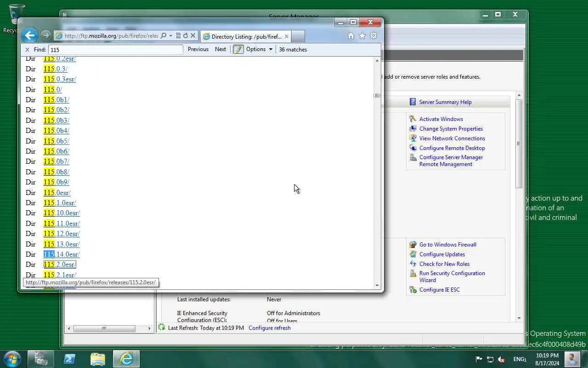588x368 pixels.
Task: Run Security Configuration Wizard link
Action: 452,276
